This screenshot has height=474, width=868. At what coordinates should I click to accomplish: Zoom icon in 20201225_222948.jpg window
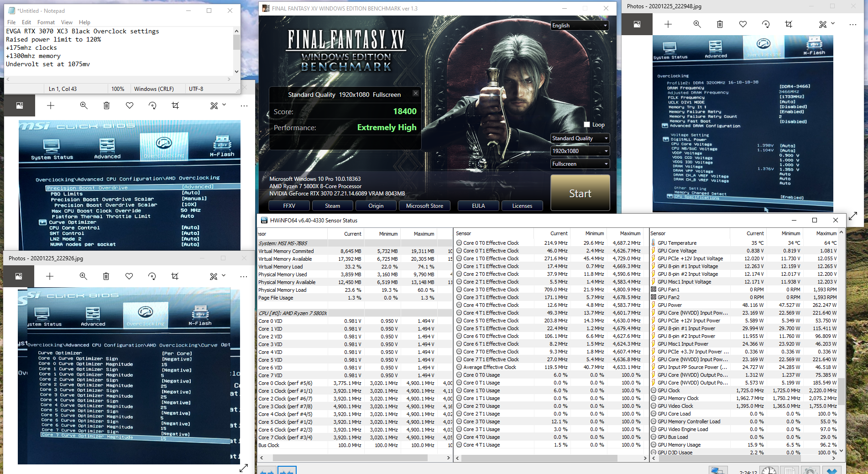tap(697, 24)
